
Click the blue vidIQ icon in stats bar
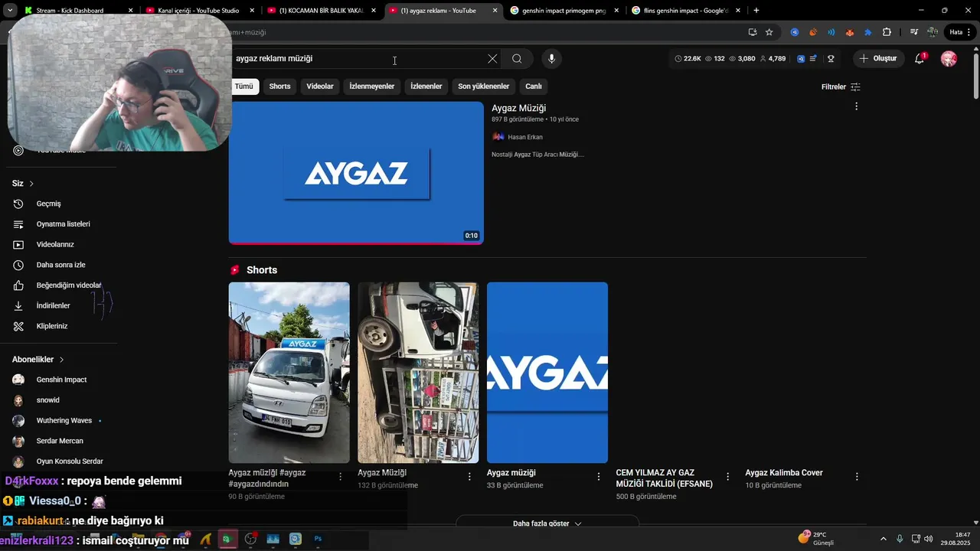801,59
